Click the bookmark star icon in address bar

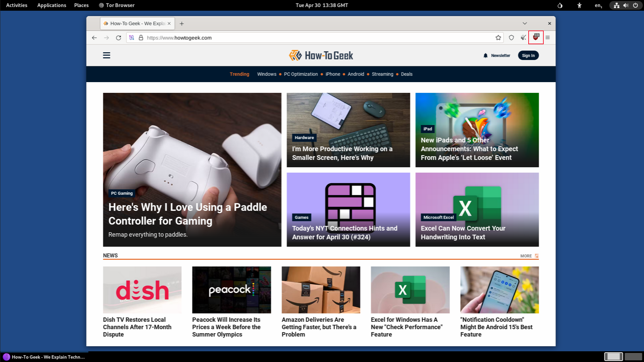pos(498,38)
